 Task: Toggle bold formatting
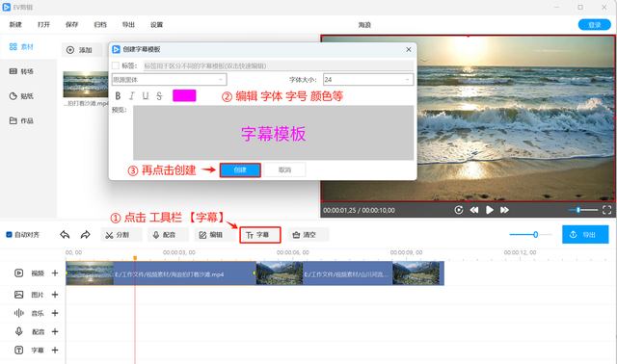(x=118, y=96)
